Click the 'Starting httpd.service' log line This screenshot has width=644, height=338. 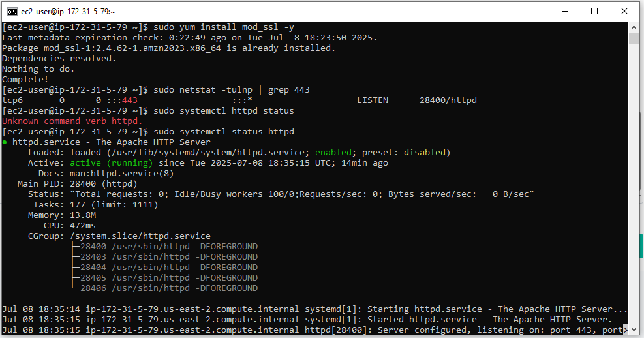pyautogui.click(x=314, y=309)
